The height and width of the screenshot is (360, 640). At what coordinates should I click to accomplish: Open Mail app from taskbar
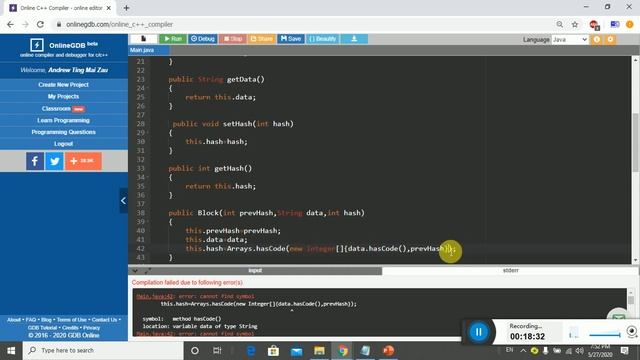tap(296, 351)
